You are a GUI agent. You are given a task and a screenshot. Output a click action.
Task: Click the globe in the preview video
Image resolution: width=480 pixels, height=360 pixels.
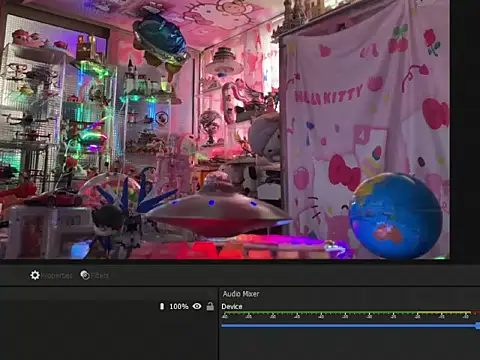pyautogui.click(x=396, y=216)
